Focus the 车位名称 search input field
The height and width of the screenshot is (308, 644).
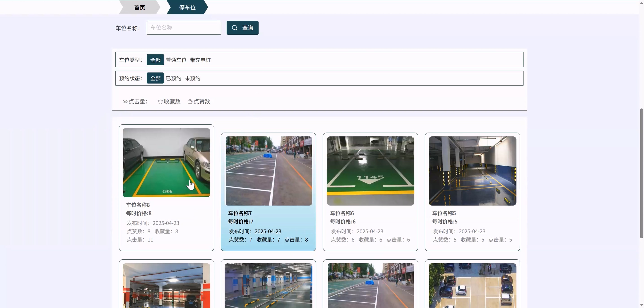tap(184, 28)
